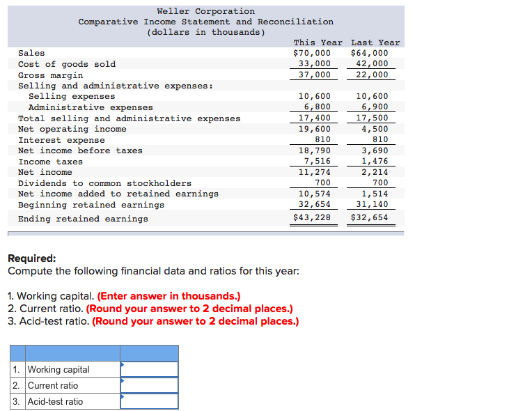Viewport: 532px width, 411px height.
Task: Click the Working capital answer input field
Action: pos(149,369)
